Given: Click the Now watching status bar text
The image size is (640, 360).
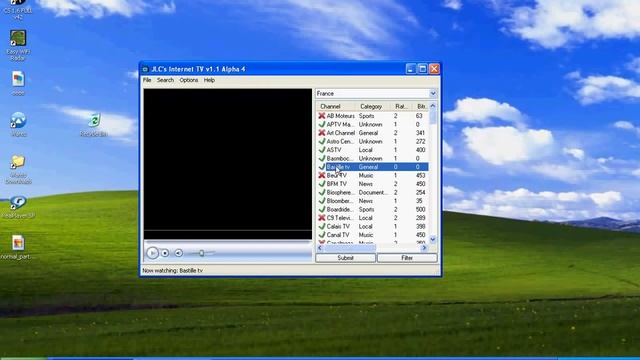Looking at the screenshot, I should (x=173, y=270).
